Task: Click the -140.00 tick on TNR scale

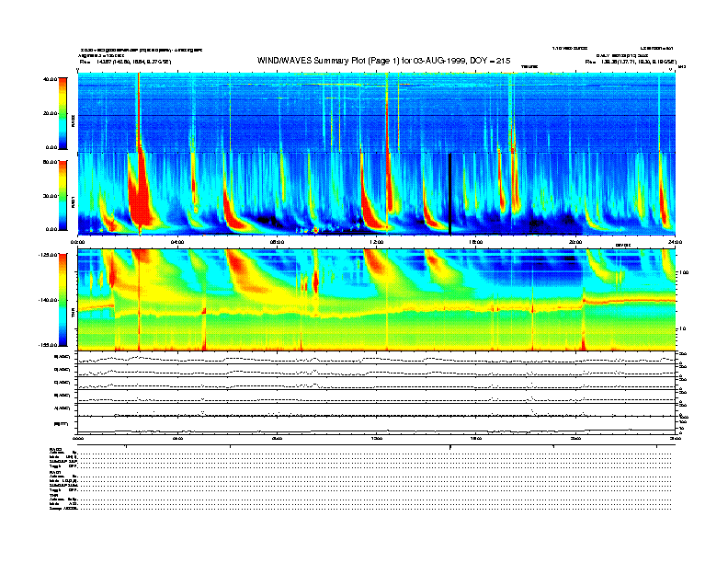Action: point(48,300)
